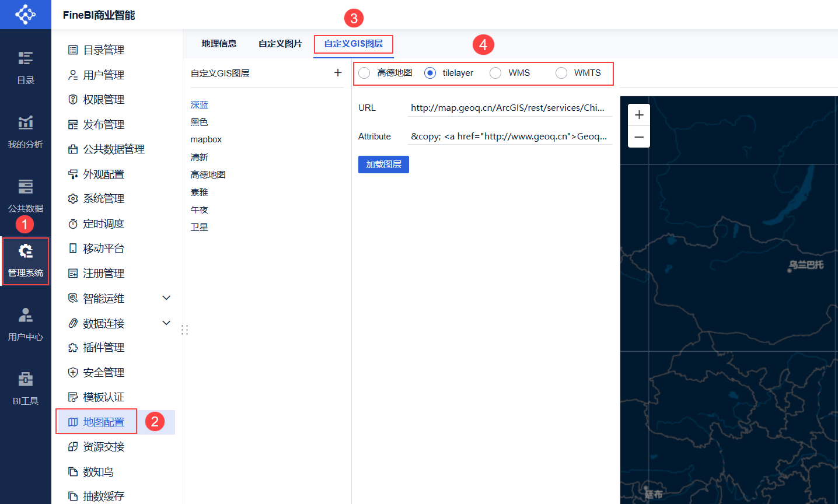This screenshot has width=838, height=504.
Task: Click the URL input field
Action: pos(509,108)
